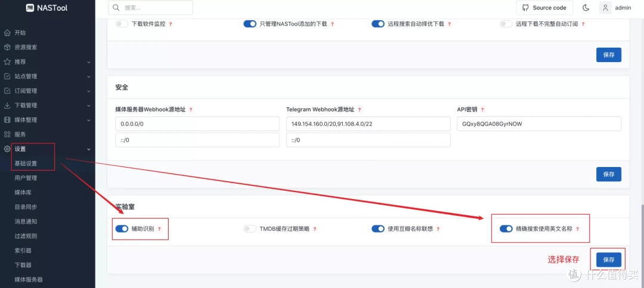The image size is (644, 288).
Task: Click help icon next to 远程搜索自动择优下载
Action: (450, 24)
